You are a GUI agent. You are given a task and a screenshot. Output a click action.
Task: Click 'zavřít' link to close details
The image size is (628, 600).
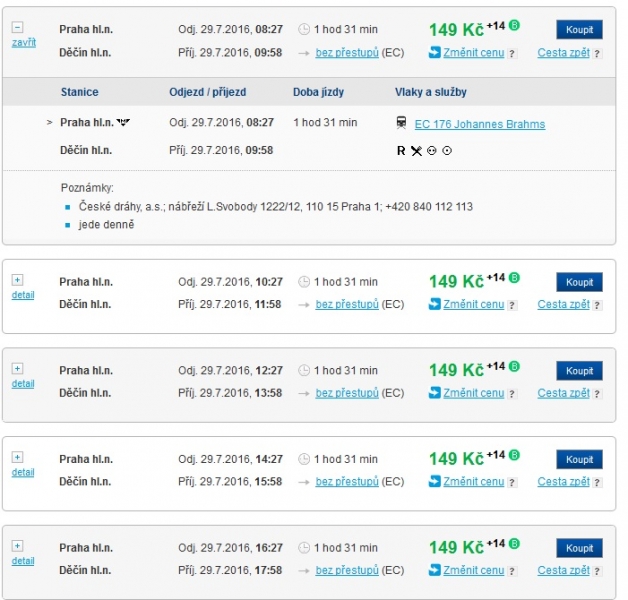tap(23, 43)
